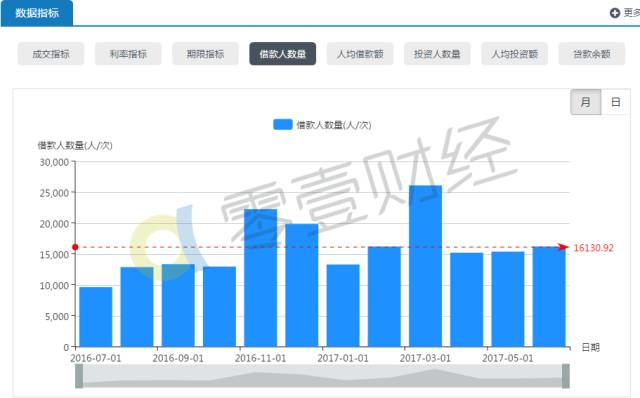This screenshot has width=640, height=398.
Task: Click the tallest bar at 2017-03-01
Action: coord(425,266)
